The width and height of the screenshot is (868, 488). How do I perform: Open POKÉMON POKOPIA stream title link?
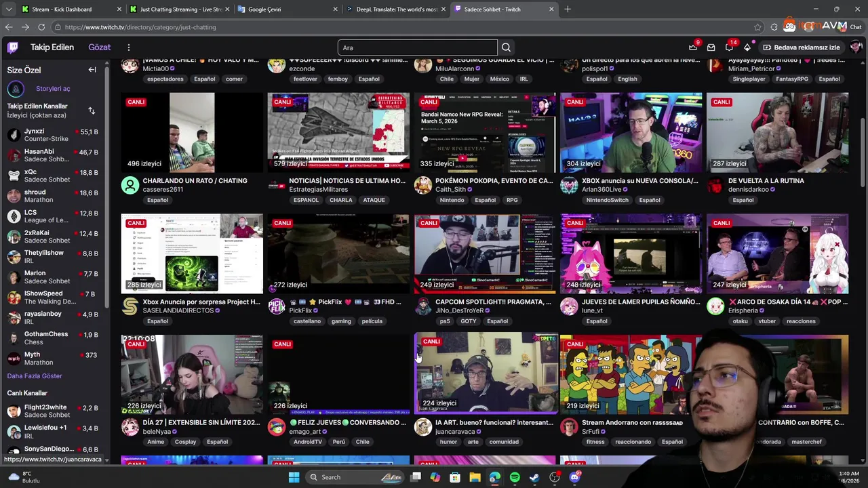click(494, 181)
